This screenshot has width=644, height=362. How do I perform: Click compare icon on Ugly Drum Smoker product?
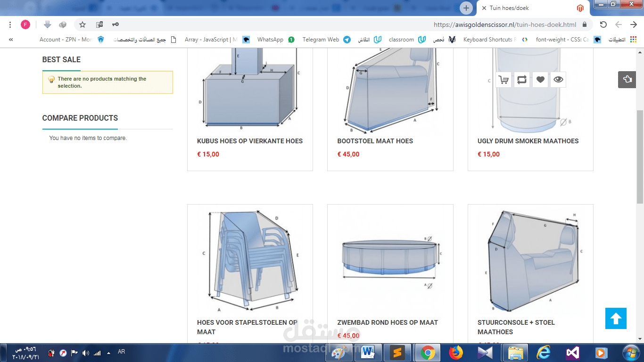(522, 80)
